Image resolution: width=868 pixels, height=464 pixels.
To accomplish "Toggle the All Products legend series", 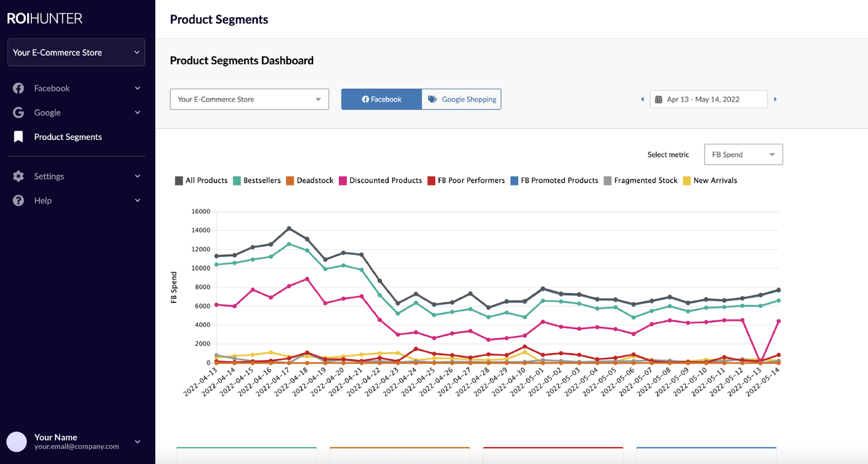I will 201,181.
